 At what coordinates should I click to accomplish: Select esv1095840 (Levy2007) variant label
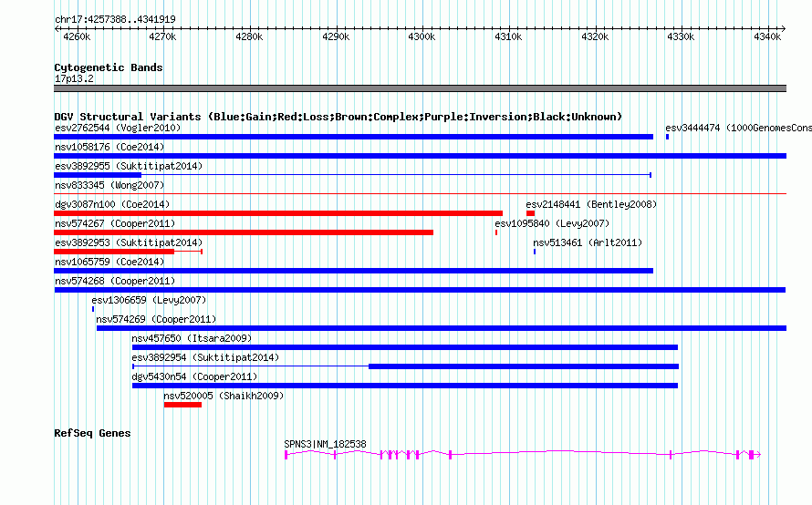tap(552, 223)
